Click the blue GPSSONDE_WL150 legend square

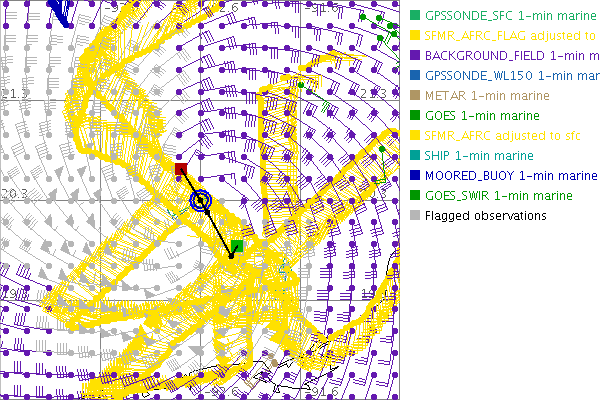coord(415,76)
